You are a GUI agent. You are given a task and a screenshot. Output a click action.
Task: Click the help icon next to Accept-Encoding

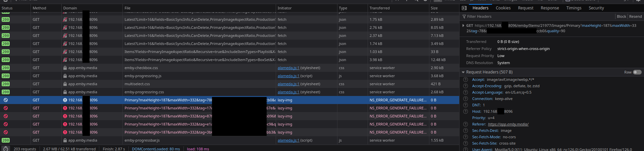[x=466, y=86]
